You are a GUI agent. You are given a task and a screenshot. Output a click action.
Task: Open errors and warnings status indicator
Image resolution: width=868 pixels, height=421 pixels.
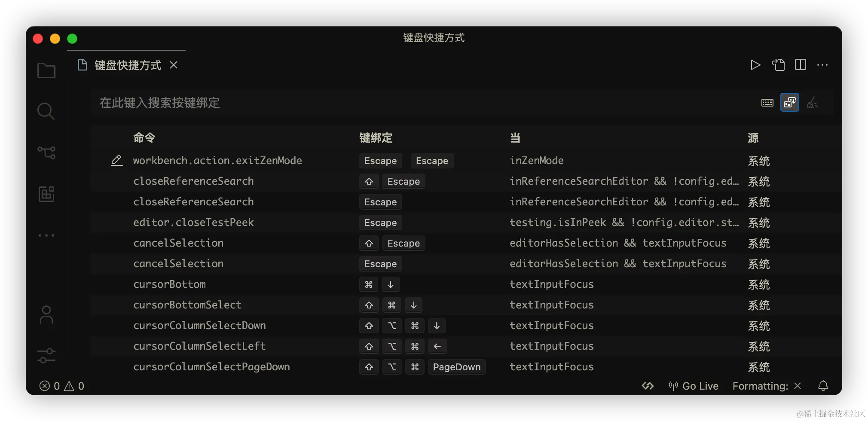[62, 386]
